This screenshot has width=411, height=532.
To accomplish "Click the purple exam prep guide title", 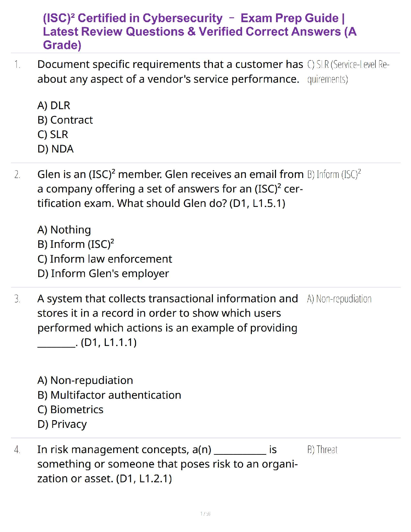I will 199,31.
